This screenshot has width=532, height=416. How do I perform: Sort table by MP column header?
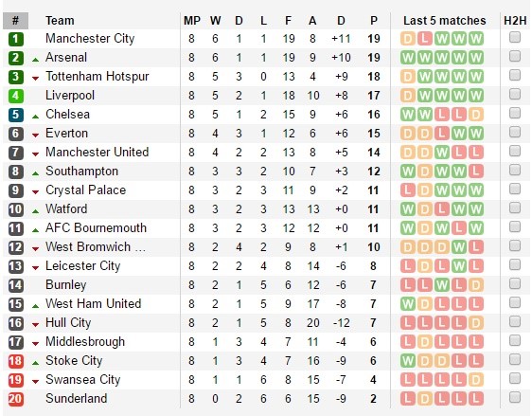(192, 21)
